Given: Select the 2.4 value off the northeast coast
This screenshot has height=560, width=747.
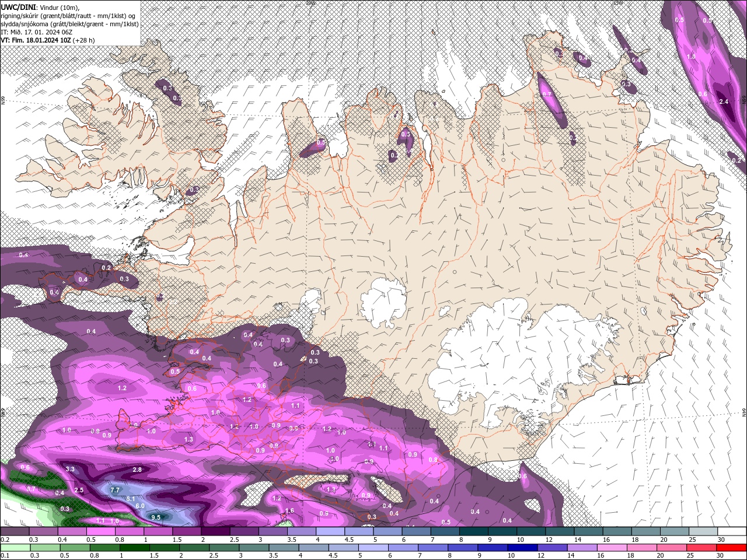Looking at the screenshot, I should (724, 101).
